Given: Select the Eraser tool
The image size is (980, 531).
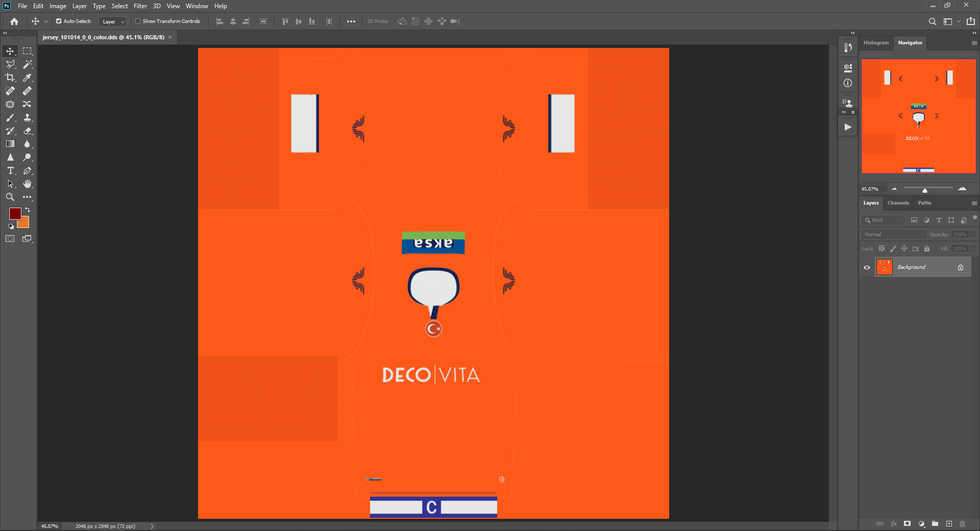Looking at the screenshot, I should 28,131.
